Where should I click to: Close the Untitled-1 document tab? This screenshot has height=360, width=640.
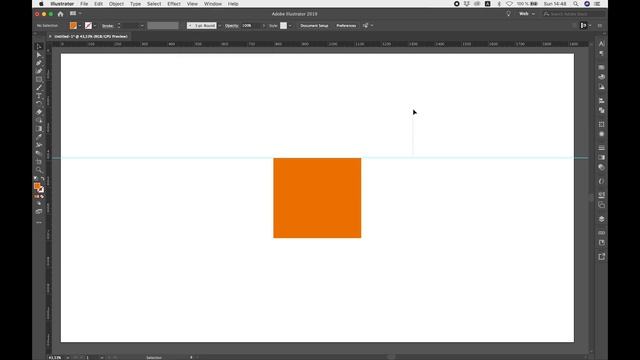click(50, 36)
